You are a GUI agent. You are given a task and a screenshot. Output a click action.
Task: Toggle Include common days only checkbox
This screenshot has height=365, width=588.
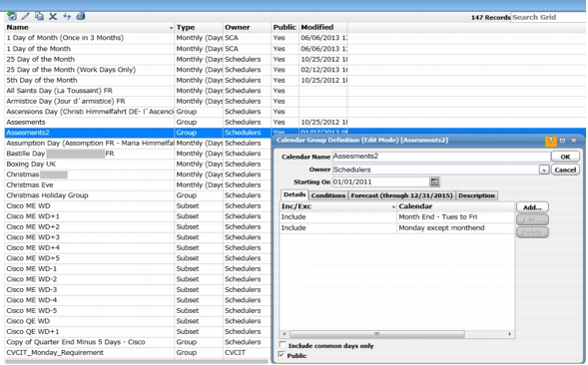pos(283,345)
